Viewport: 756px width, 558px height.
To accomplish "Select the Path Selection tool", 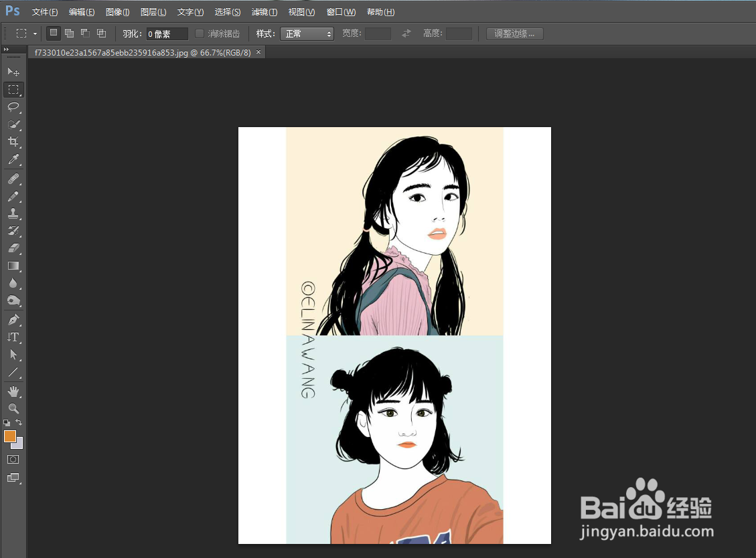I will [x=13, y=355].
